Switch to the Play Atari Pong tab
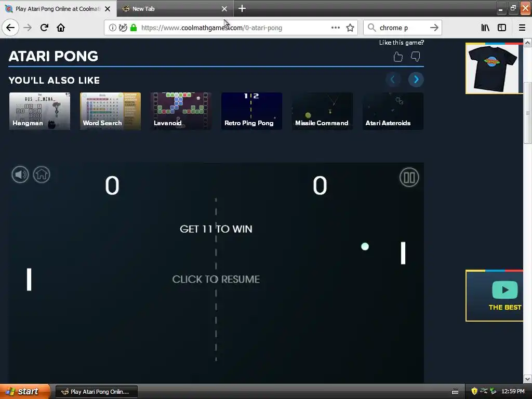 point(58,9)
